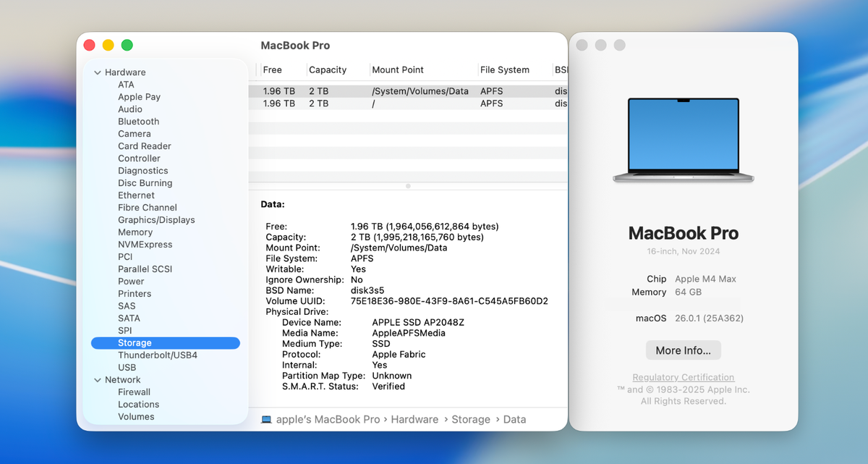
Task: Select SAS in the sidebar
Action: tap(127, 306)
